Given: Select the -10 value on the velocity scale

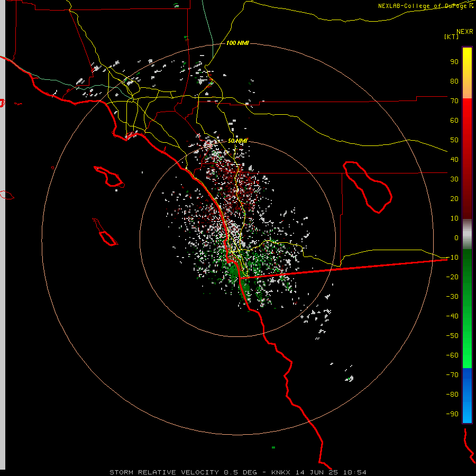Looking at the screenshot, I should point(452,258).
